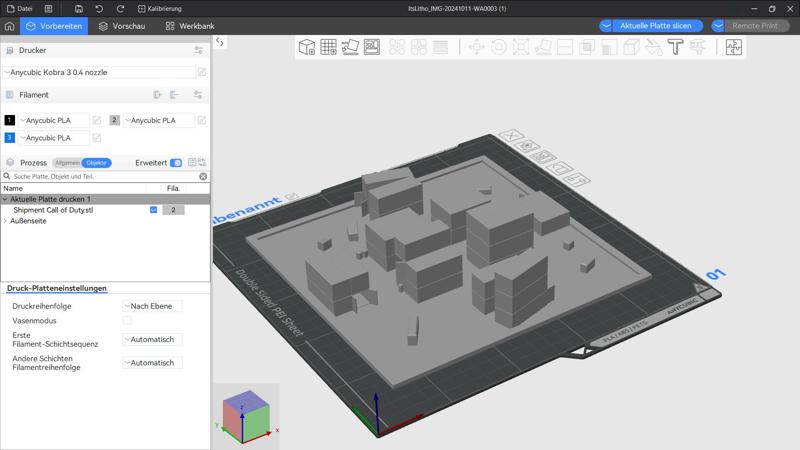
Task: Click the Add plate grid icon
Action: [329, 47]
